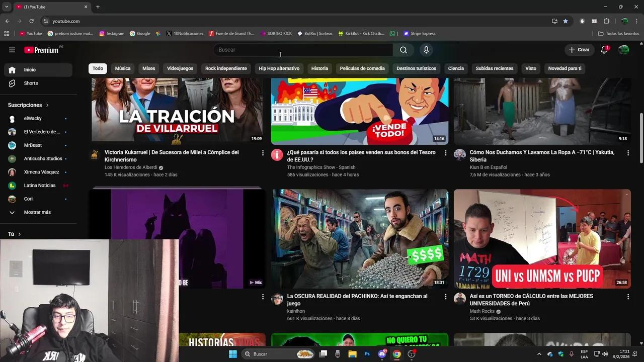Screen dimensions: 644x362
Task: Open a new browser tab
Action: coord(98,7)
